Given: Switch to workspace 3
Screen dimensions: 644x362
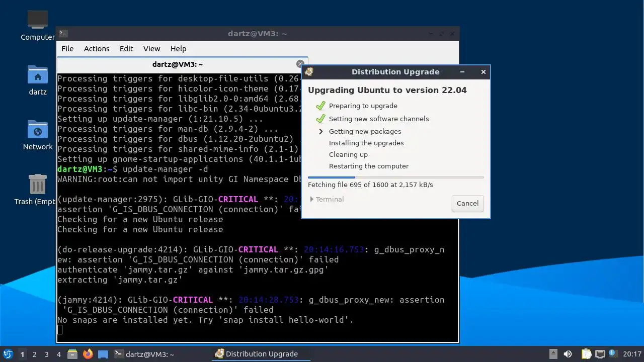Looking at the screenshot, I should (x=46, y=354).
